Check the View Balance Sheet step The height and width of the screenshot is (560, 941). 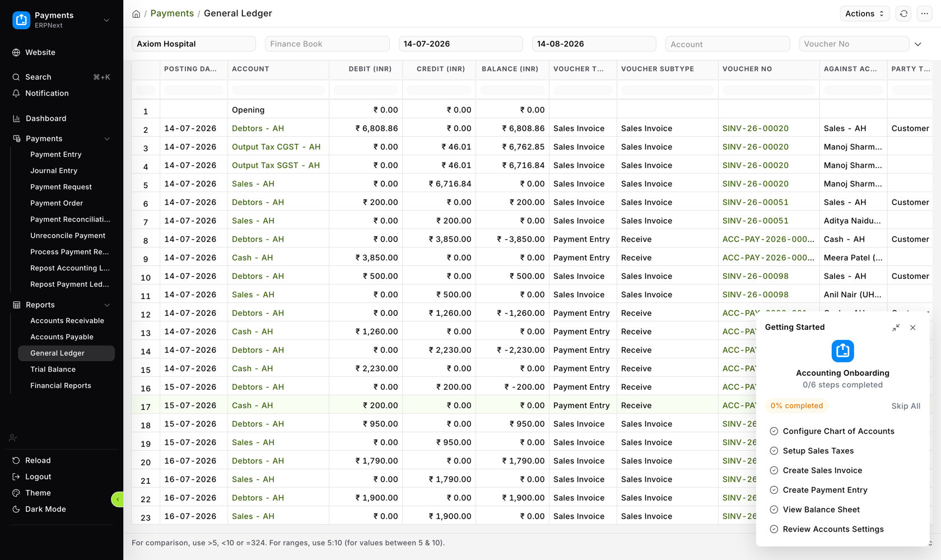tap(774, 510)
